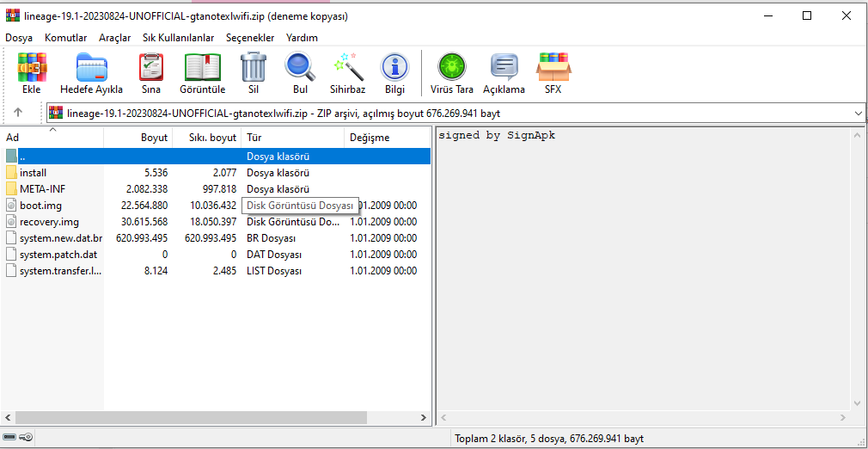Screen dimensions: 868x449
Task: Maximize the WinRAR window
Action: pyautogui.click(x=807, y=16)
